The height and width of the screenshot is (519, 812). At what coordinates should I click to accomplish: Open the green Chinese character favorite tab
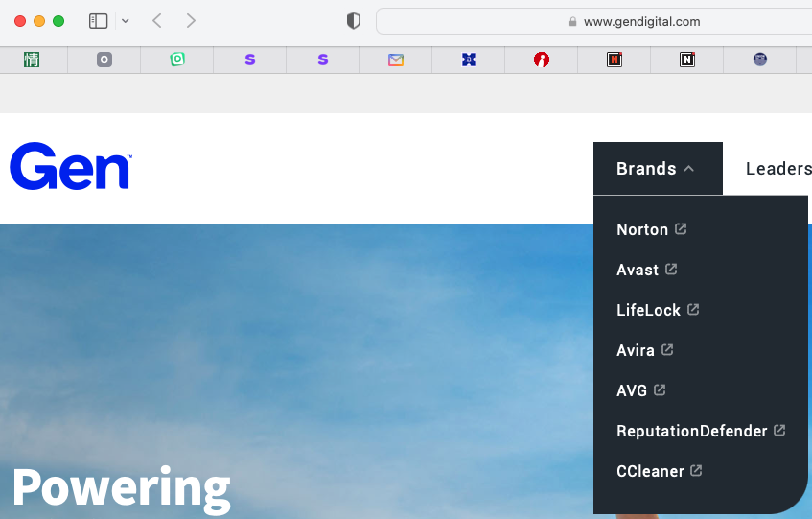(32, 59)
